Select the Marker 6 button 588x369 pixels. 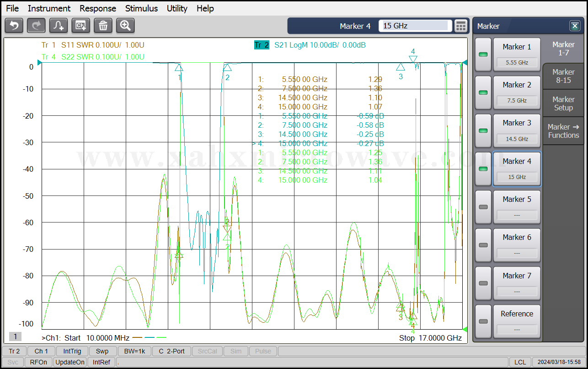pyautogui.click(x=517, y=245)
